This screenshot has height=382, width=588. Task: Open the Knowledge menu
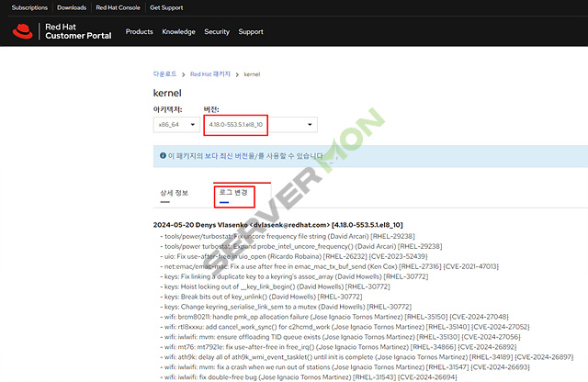click(x=178, y=32)
